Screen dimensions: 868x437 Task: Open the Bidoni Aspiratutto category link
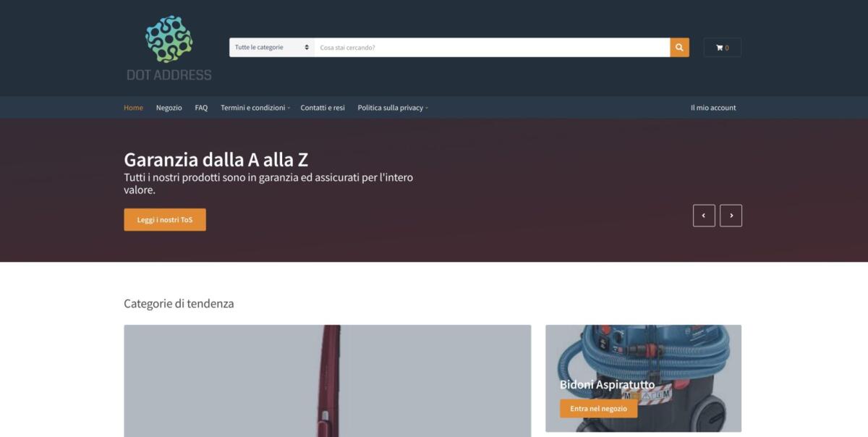point(607,386)
